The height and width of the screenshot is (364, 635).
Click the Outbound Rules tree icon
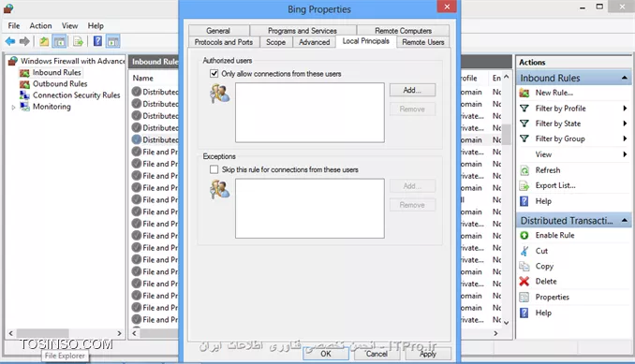[24, 84]
